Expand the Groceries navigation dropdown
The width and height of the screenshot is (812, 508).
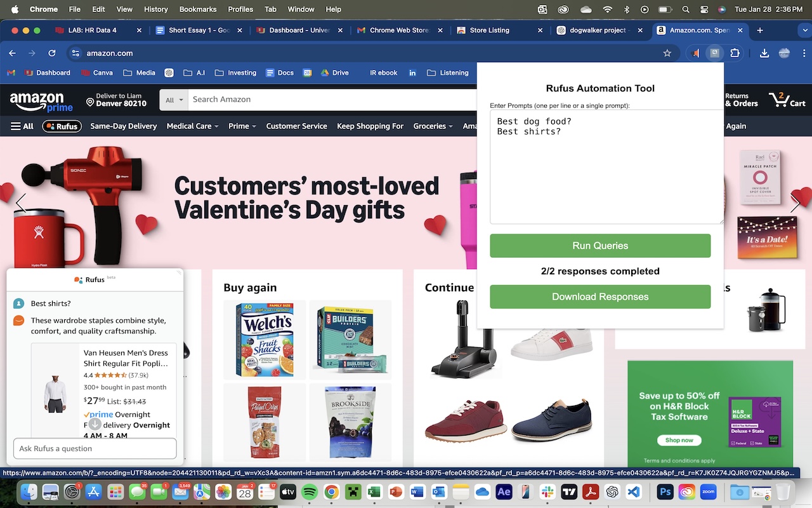pyautogui.click(x=433, y=126)
